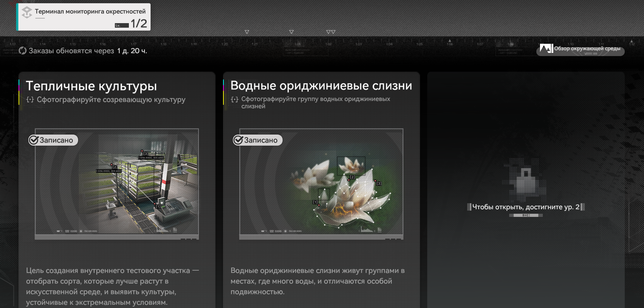Open the Тепличные культуры greenhouse photo thumbnail

[x=117, y=184]
